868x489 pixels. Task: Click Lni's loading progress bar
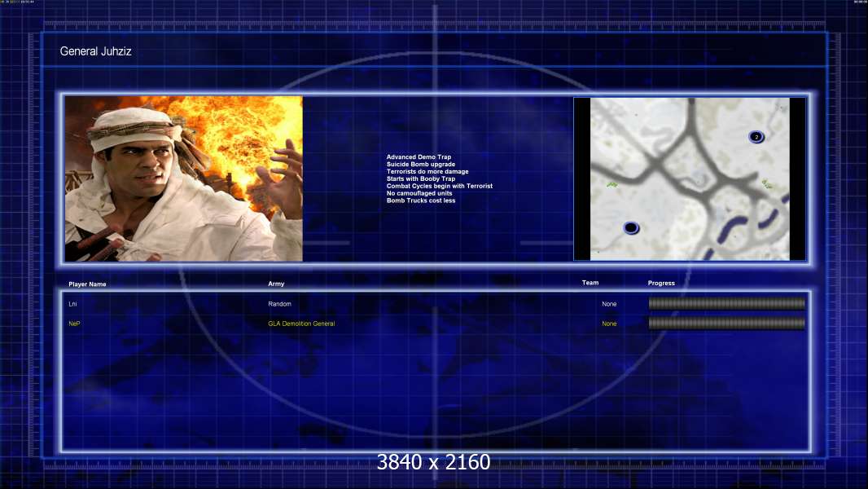click(x=727, y=303)
